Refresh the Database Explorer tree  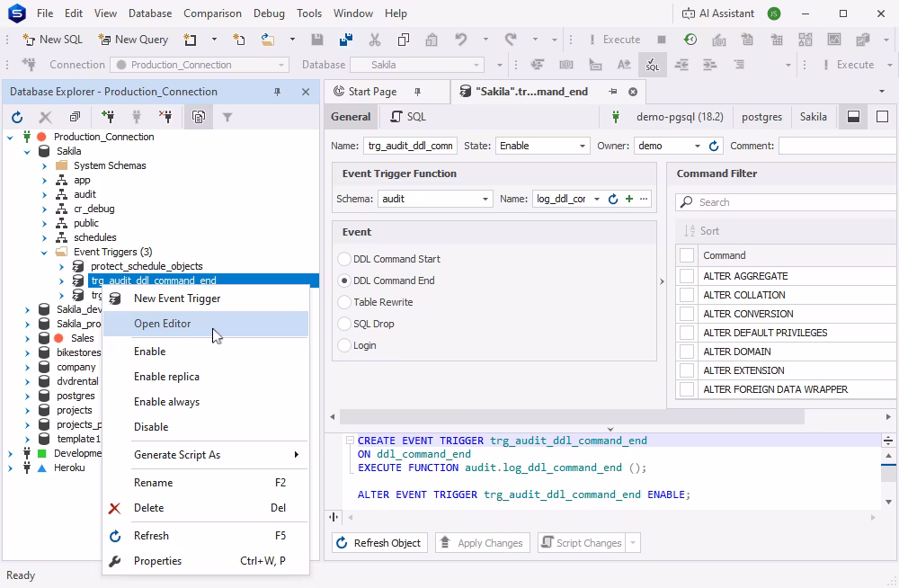pyautogui.click(x=17, y=117)
